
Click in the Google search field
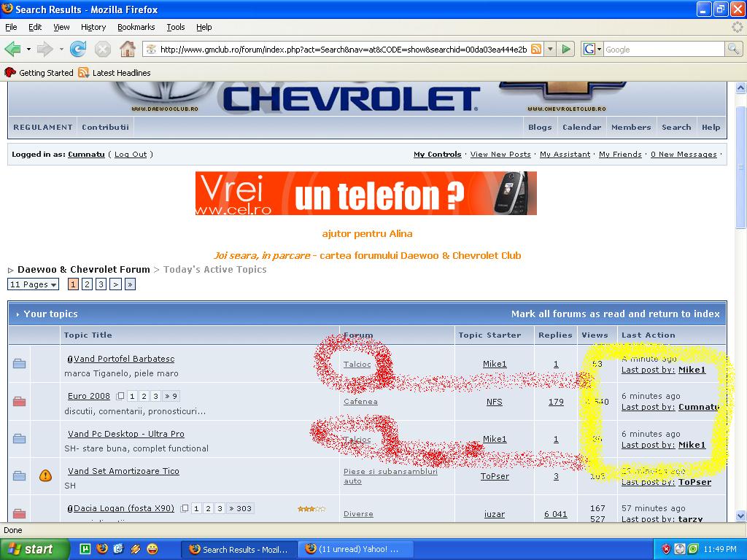[662, 50]
